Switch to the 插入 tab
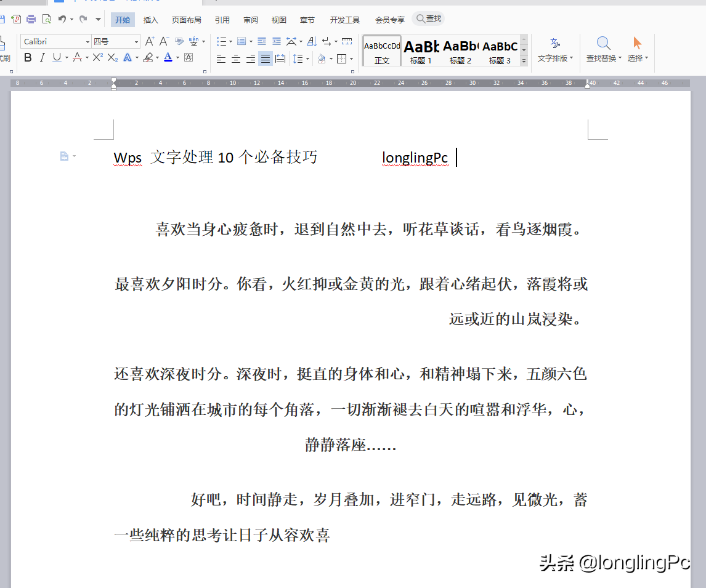This screenshot has height=588, width=706. click(150, 20)
